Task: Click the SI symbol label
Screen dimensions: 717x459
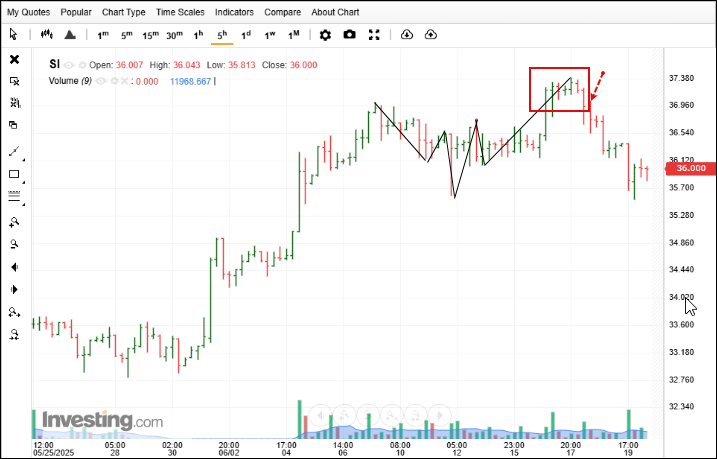Action: click(54, 64)
